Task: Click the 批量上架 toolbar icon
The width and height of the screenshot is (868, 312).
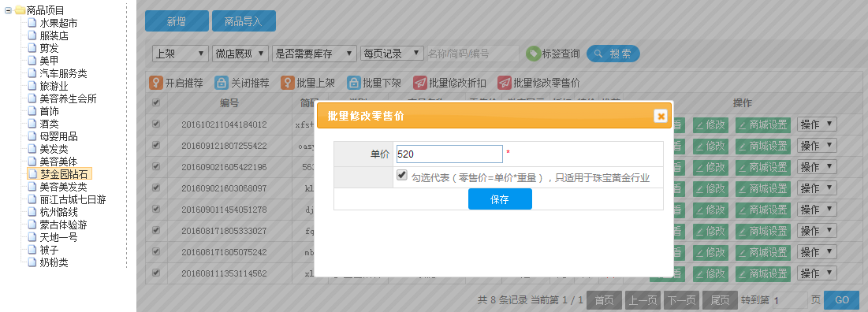Action: (287, 83)
